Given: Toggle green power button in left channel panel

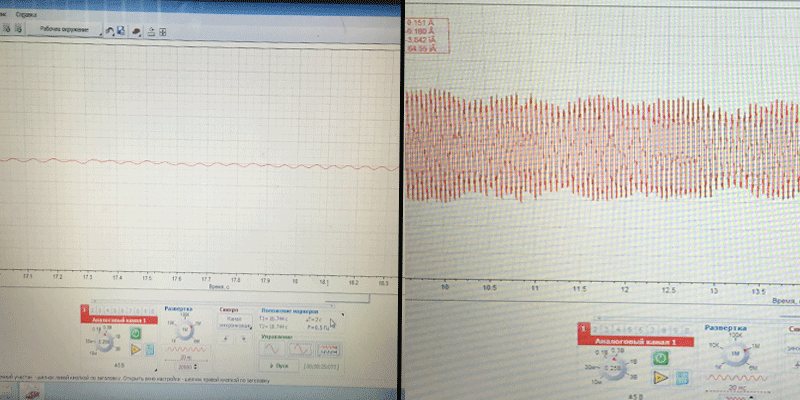Looking at the screenshot, I should [x=135, y=331].
